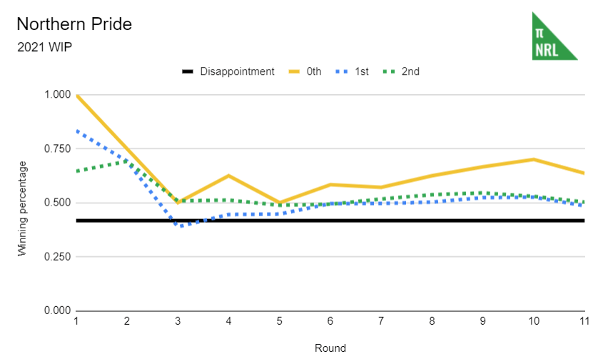Click the Winning percentage axis title

pos(23,208)
